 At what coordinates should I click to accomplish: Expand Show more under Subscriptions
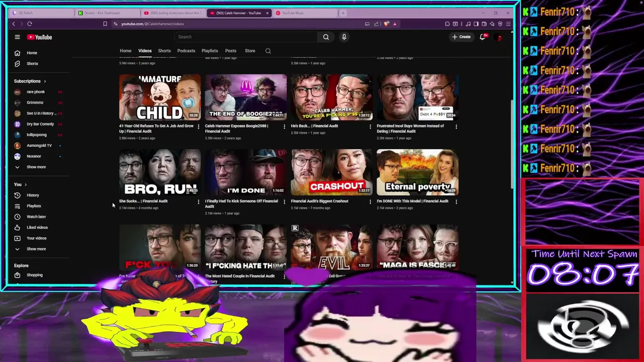coord(36,167)
